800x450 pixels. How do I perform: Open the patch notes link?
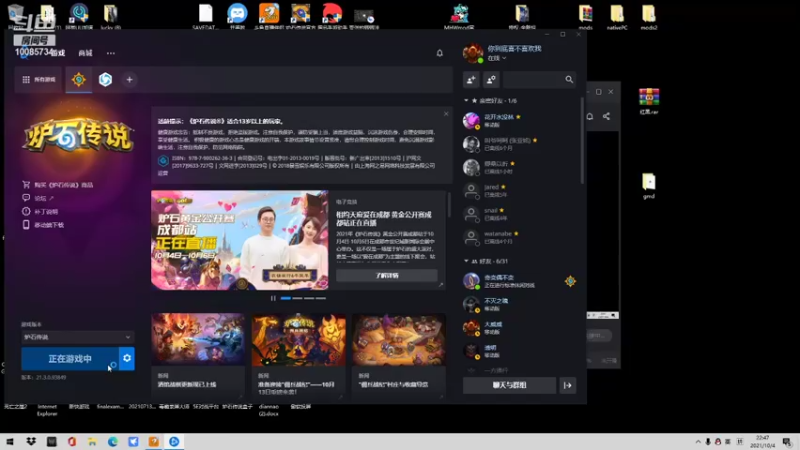coord(40,211)
